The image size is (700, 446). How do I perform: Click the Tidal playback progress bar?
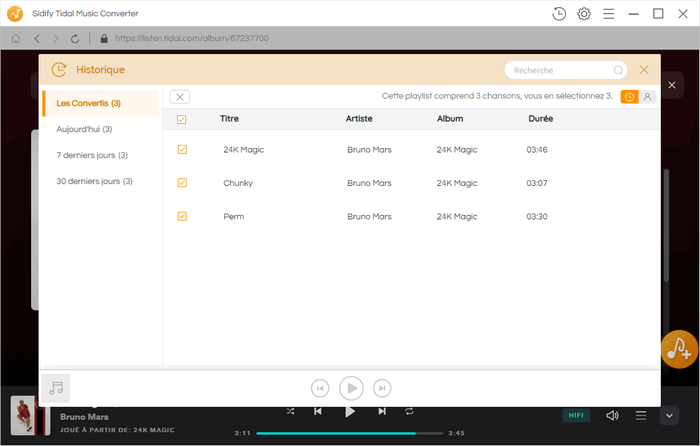pos(349,433)
